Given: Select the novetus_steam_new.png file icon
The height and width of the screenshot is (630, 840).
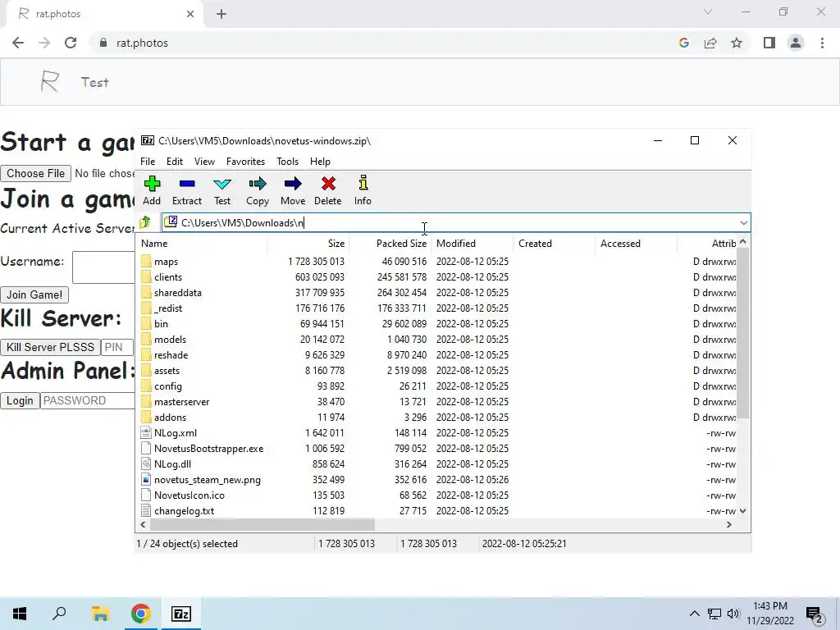Looking at the screenshot, I should [x=146, y=479].
